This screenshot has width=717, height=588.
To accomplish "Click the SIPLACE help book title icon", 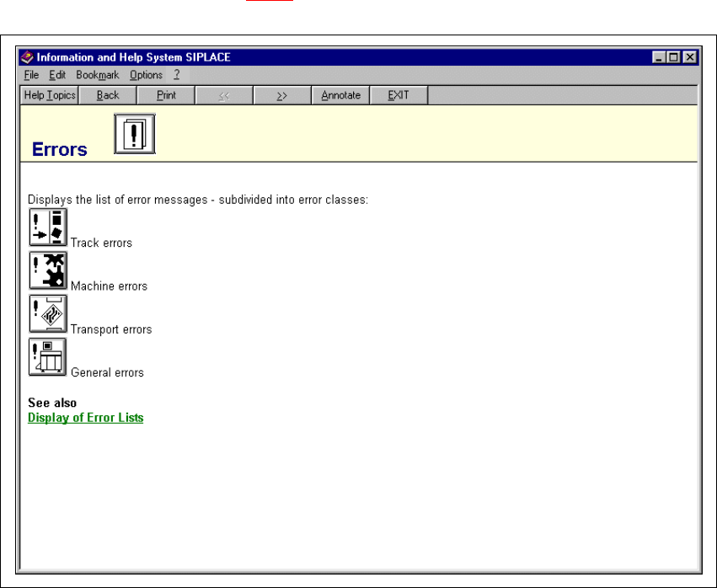I will 28,57.
